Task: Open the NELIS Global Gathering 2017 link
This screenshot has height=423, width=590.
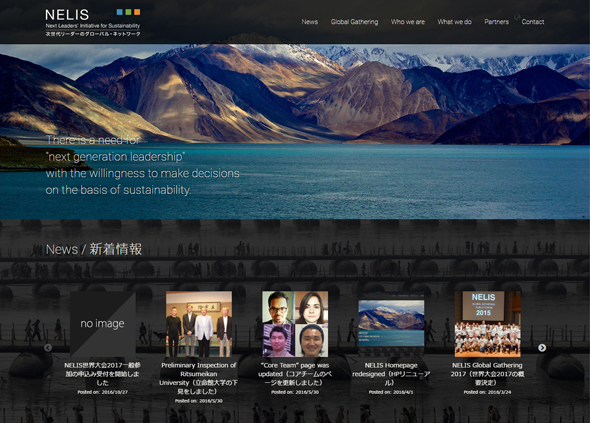Action: (x=487, y=374)
